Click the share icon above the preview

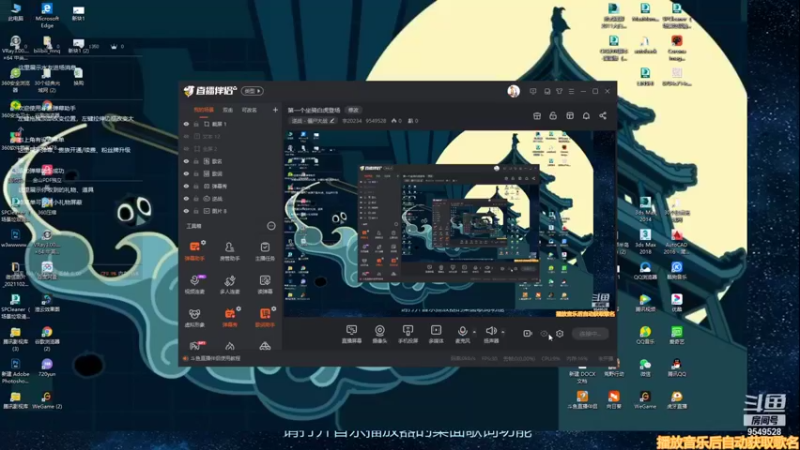click(603, 116)
